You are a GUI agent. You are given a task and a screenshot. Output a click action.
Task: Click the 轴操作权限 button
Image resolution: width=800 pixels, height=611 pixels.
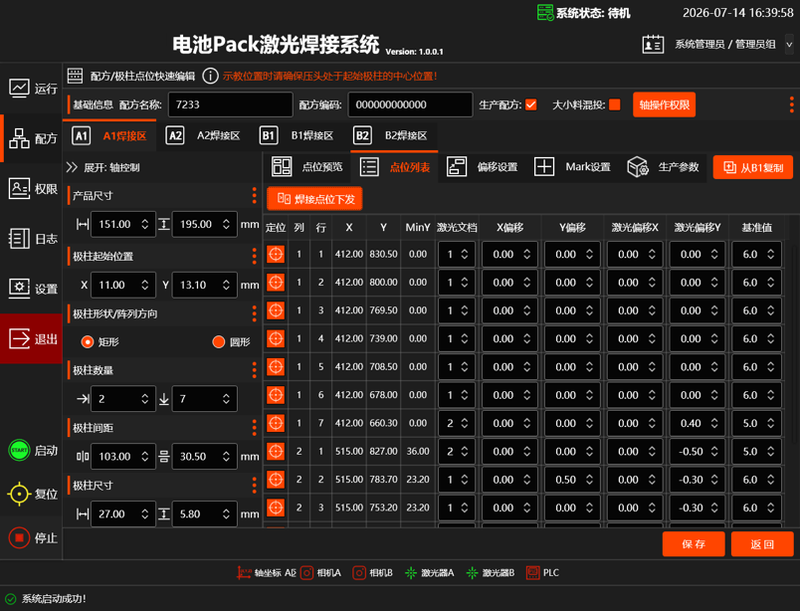pyautogui.click(x=664, y=105)
